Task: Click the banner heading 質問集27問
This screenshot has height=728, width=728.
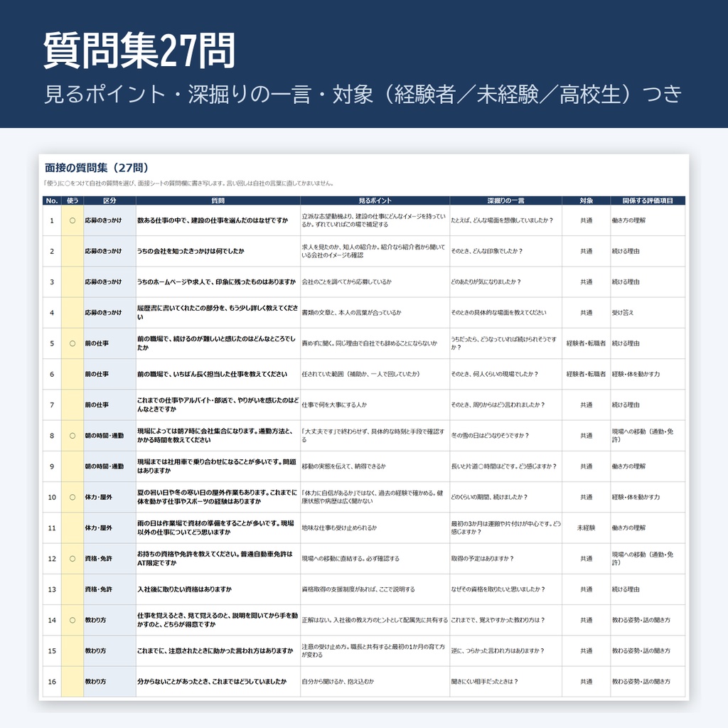Action: (x=139, y=51)
